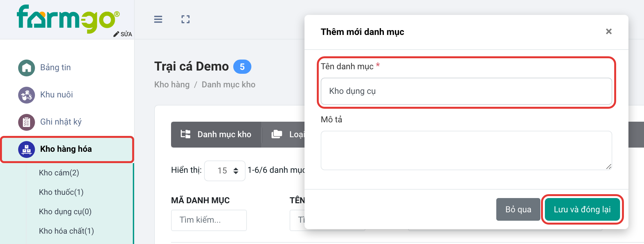Click the MÃ DANH MỤC search field
The image size is (644, 244).
click(209, 220)
